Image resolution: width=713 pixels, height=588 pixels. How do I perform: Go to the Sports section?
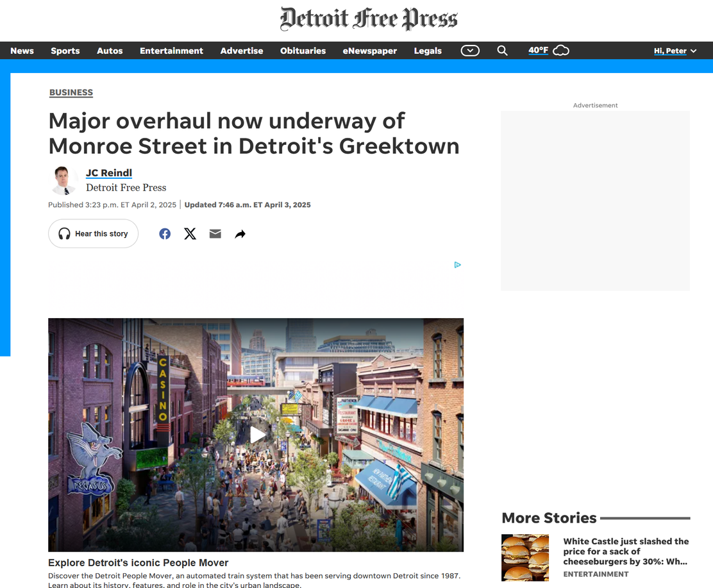click(x=65, y=51)
